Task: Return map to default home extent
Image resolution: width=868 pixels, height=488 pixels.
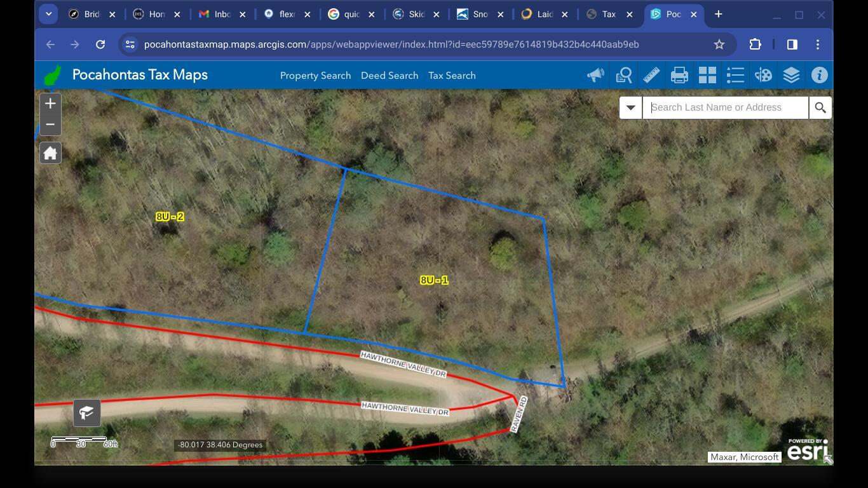Action: coord(50,153)
